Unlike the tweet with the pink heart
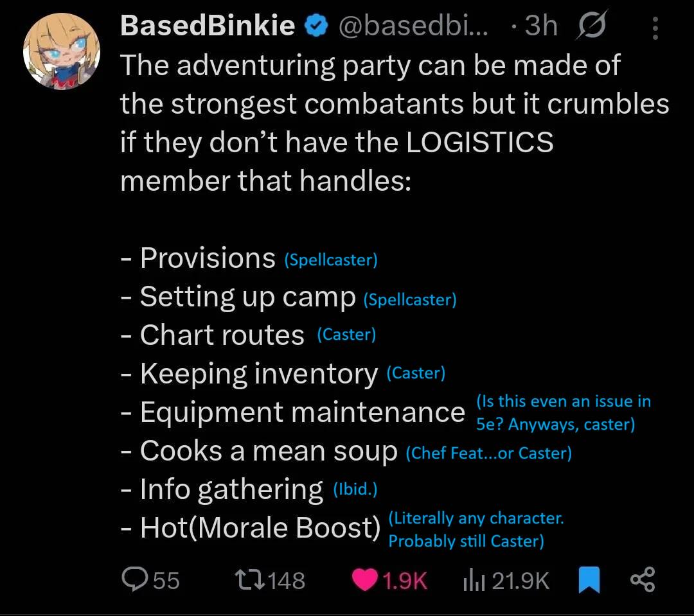The width and height of the screenshot is (694, 616). [366, 580]
